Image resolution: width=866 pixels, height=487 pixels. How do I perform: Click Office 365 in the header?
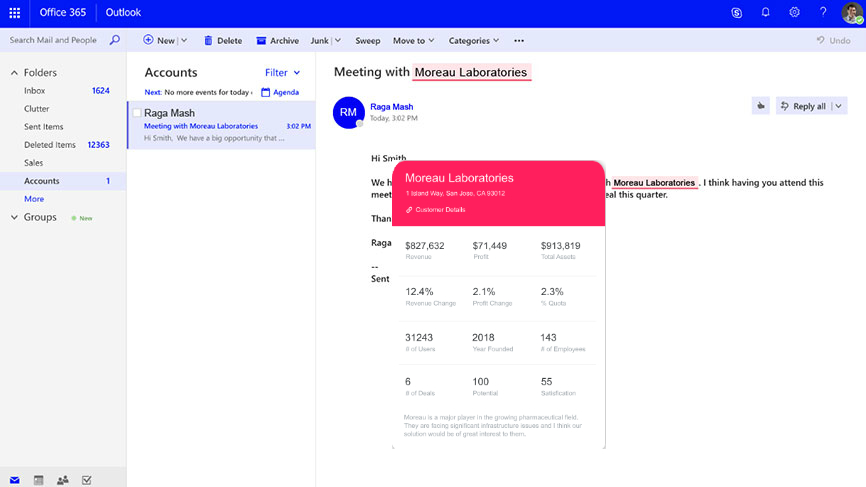tap(62, 12)
